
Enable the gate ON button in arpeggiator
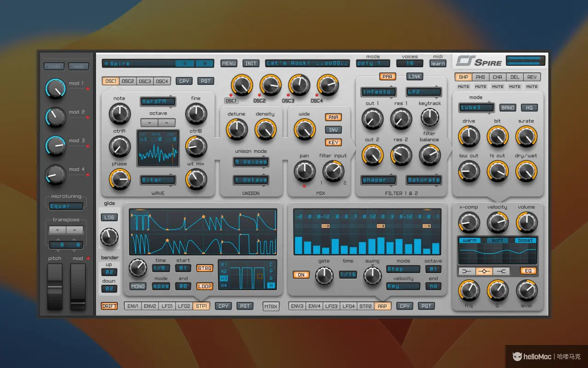point(301,274)
